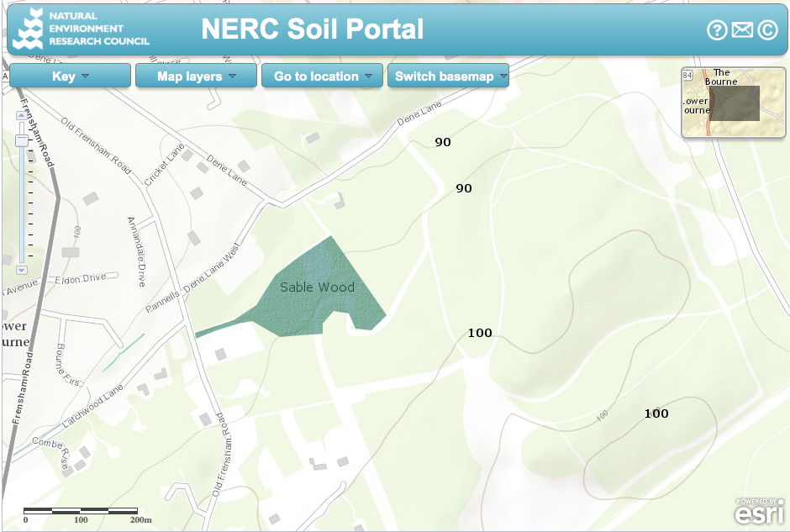Click the Old Frensham Road label near top
The image size is (790, 532).
point(96,146)
